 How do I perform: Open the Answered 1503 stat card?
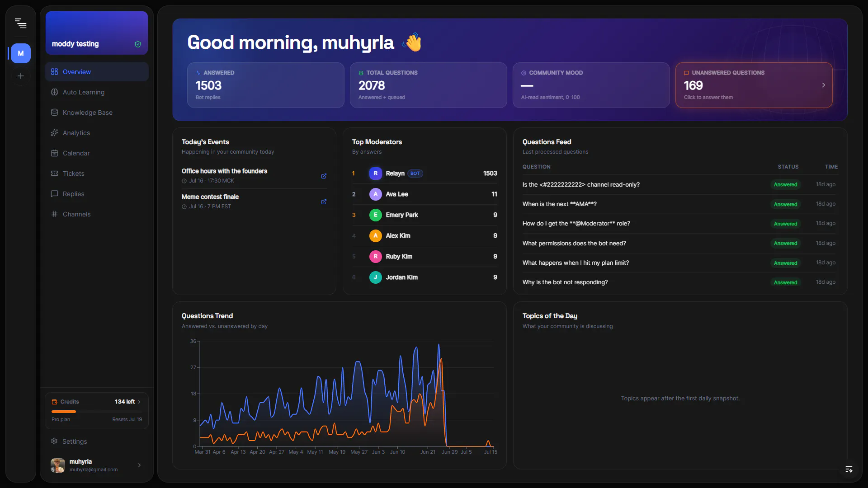click(x=266, y=85)
